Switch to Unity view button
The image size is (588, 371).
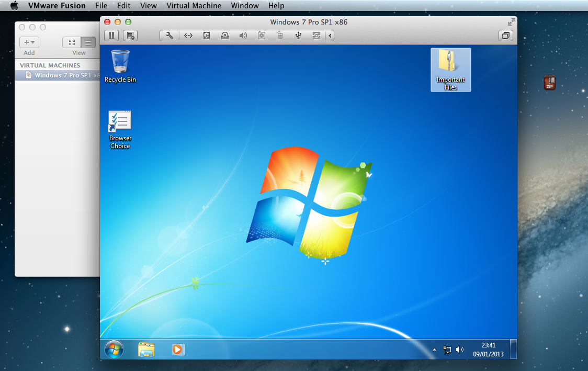506,36
